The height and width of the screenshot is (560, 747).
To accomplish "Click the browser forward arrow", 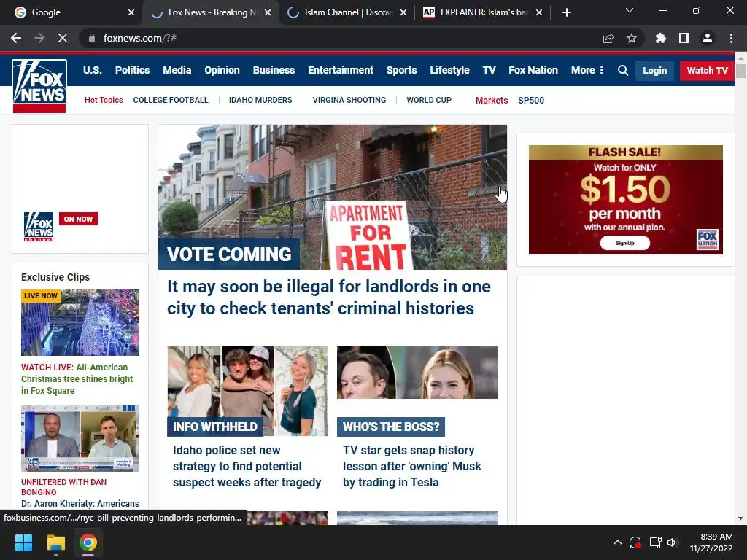I will click(x=39, y=38).
